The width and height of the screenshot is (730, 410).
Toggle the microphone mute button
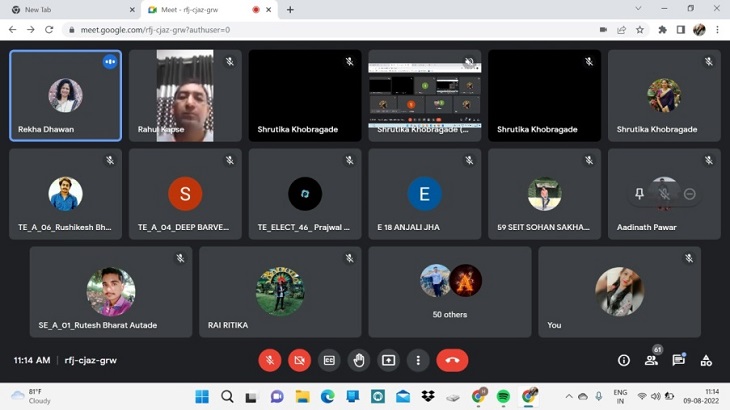click(x=269, y=360)
